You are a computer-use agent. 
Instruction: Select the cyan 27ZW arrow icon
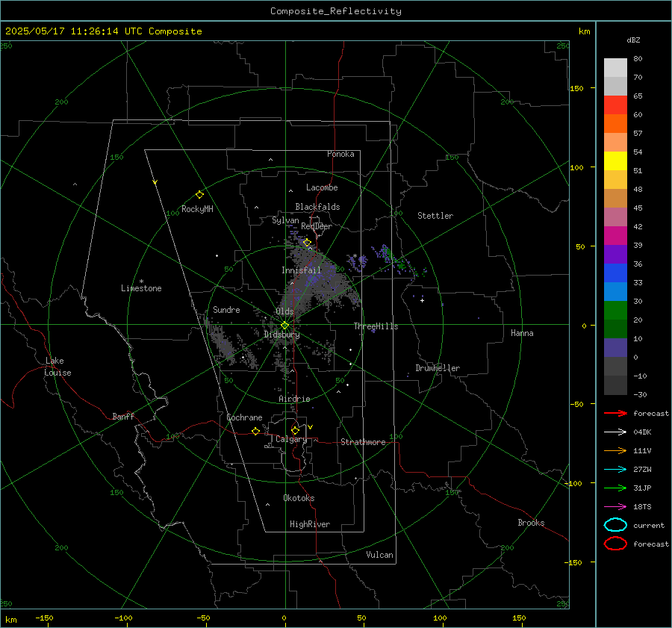(x=615, y=470)
